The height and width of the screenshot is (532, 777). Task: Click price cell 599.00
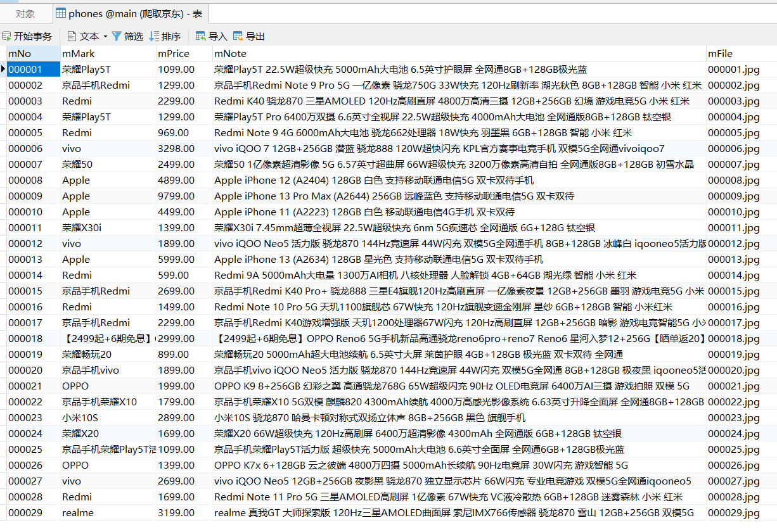tap(184, 275)
